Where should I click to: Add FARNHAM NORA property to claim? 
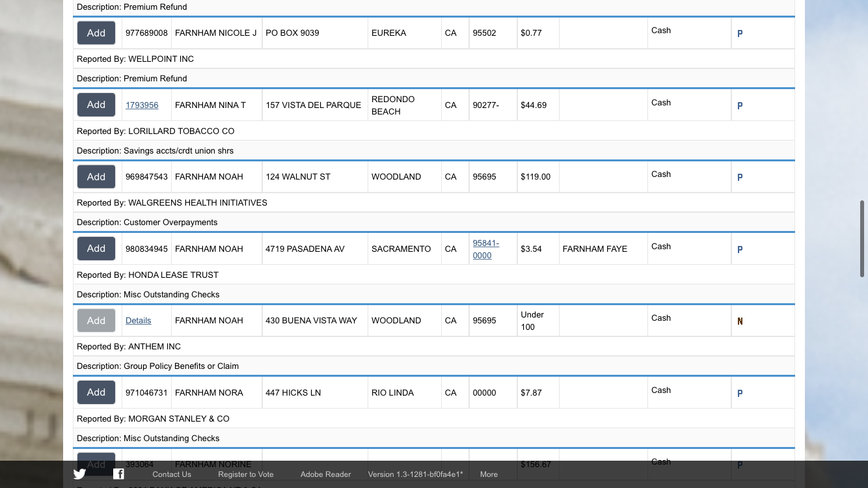coord(96,392)
